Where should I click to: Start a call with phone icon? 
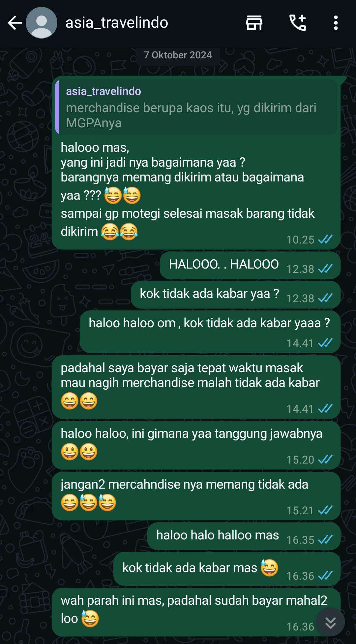(298, 23)
